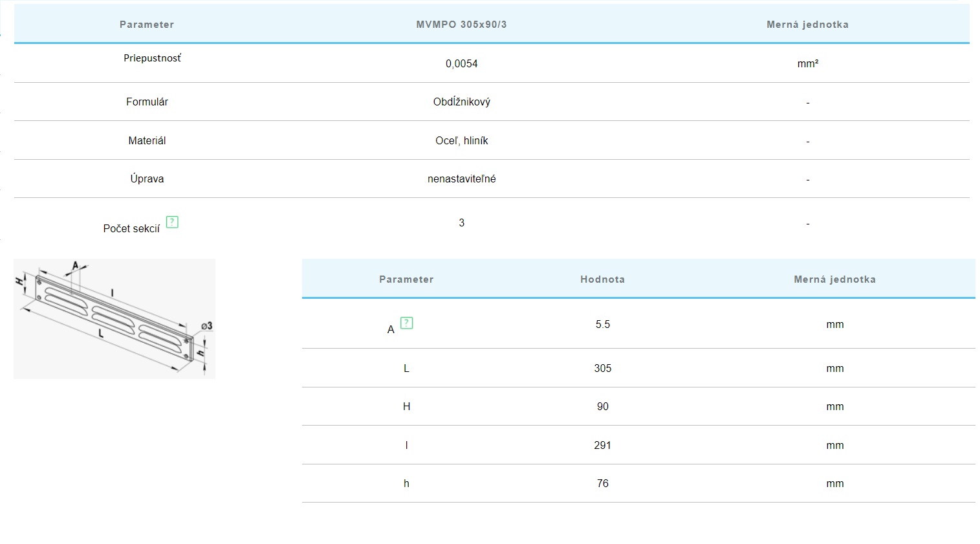Select the Obdĺžnikový value cell
980x544 pixels.
(x=461, y=102)
